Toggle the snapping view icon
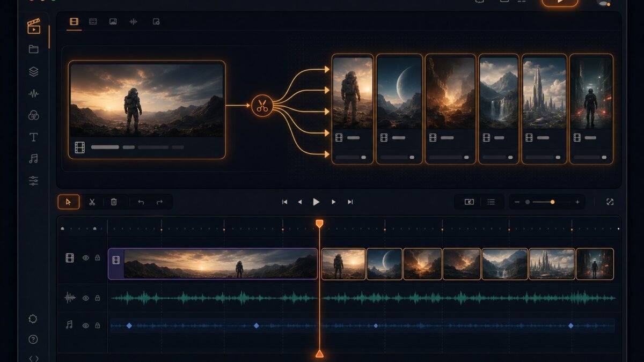 click(469, 202)
